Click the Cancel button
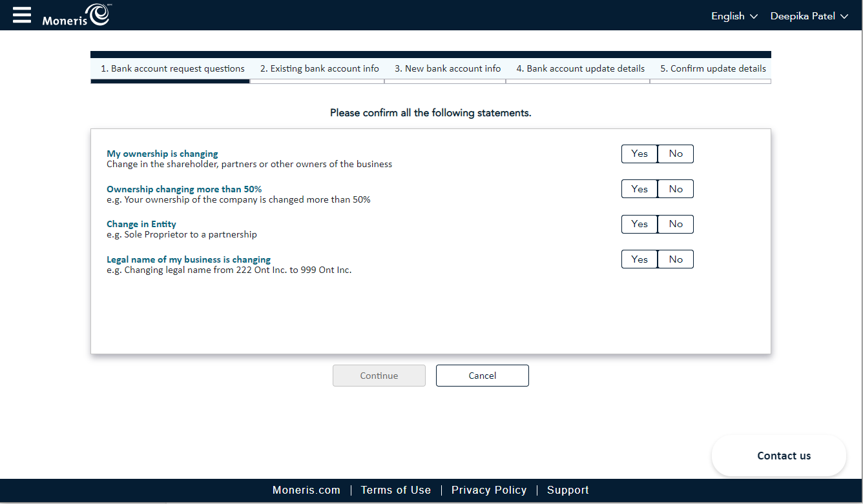This screenshot has height=504, width=863. 483,376
